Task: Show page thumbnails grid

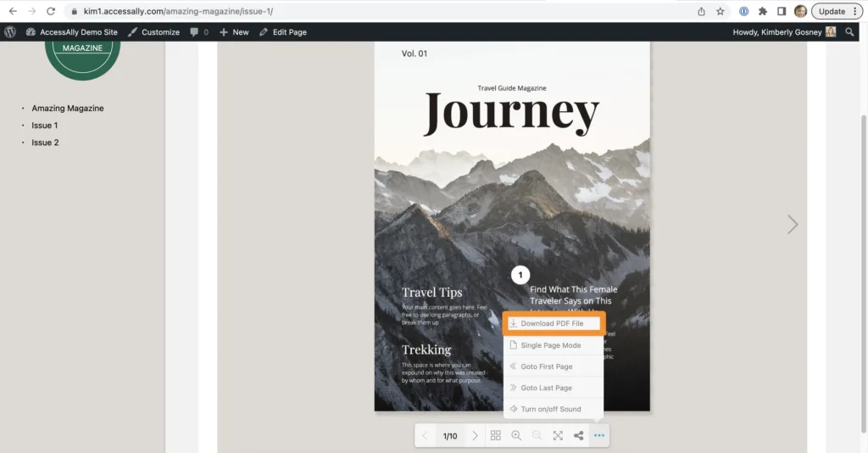Action: tap(495, 436)
